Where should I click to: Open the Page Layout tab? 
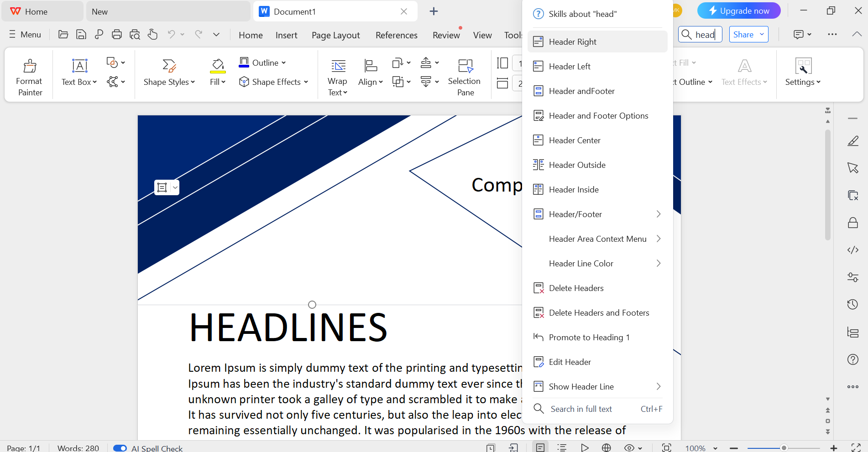[335, 35]
